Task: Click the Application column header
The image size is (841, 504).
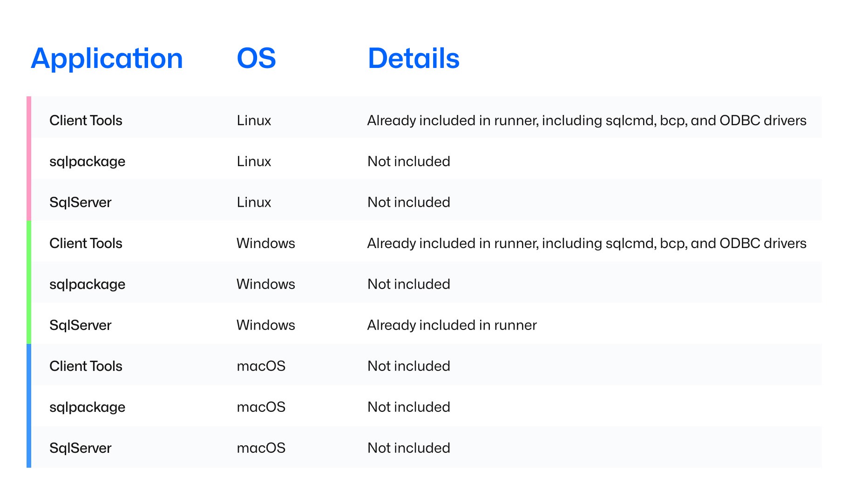Action: (107, 59)
